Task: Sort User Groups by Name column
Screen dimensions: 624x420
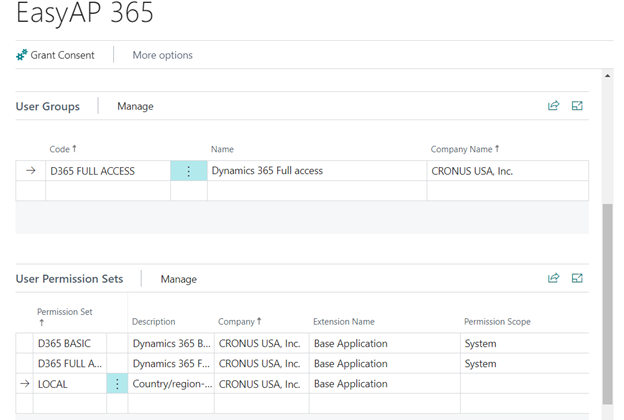Action: (x=222, y=149)
